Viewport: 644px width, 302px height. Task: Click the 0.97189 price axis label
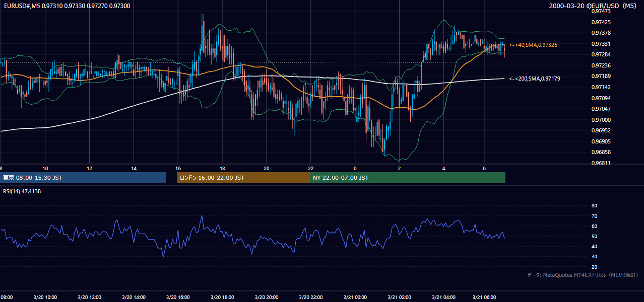pos(601,76)
